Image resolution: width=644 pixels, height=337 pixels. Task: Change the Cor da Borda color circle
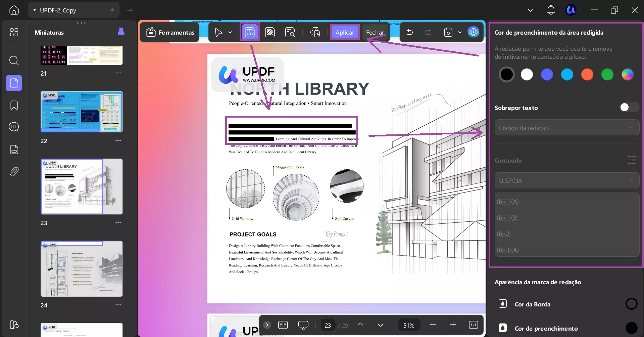631,304
